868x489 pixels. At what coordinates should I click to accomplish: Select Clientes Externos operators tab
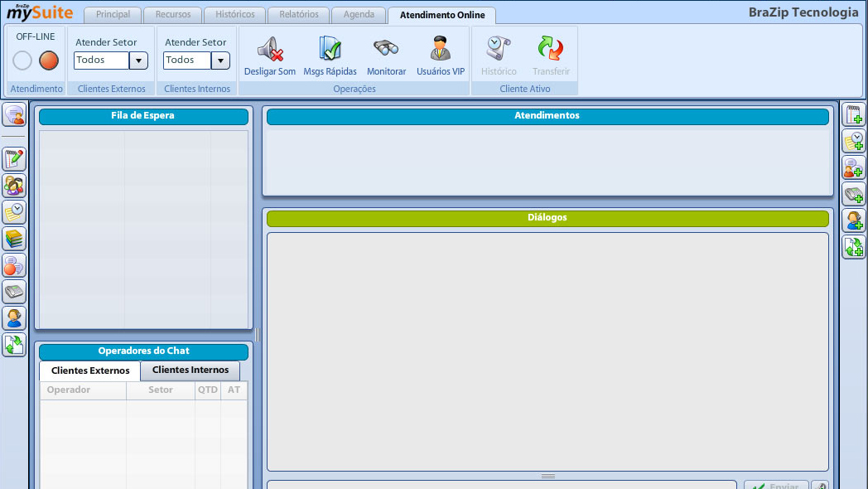pyautogui.click(x=90, y=370)
